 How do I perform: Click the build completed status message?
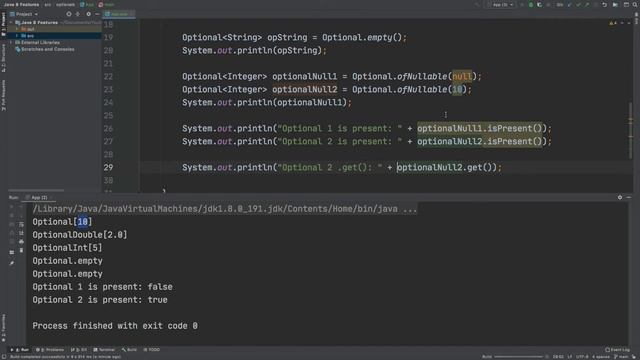pos(65,357)
